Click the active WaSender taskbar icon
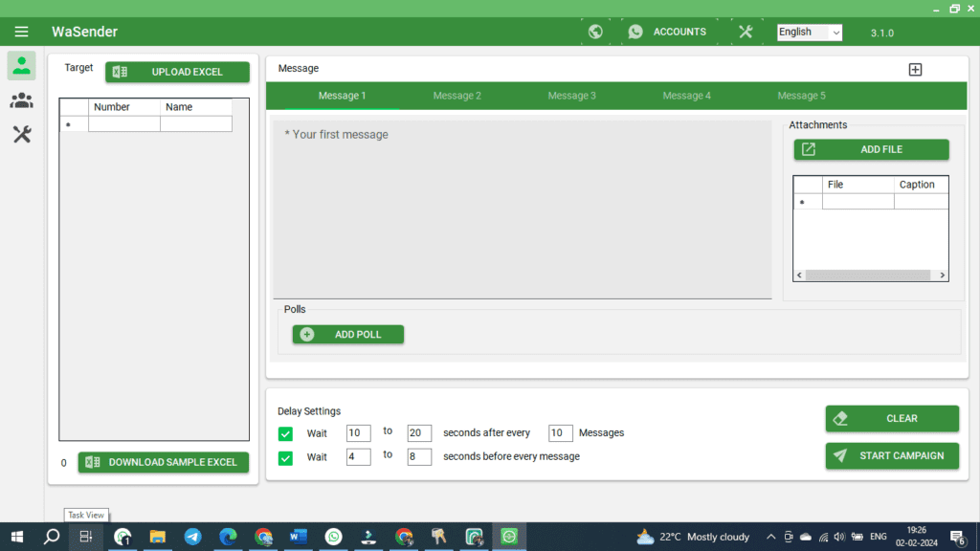This screenshot has height=551, width=980. (x=509, y=537)
